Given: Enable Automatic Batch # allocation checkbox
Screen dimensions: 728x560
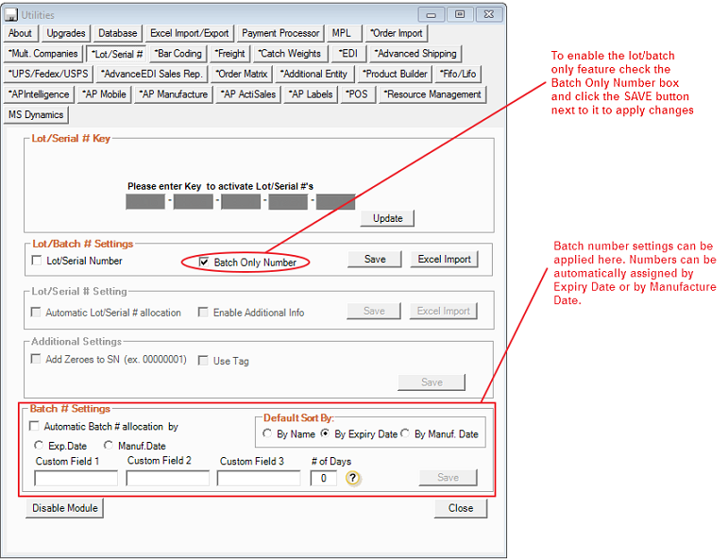Looking at the screenshot, I should point(36,427).
